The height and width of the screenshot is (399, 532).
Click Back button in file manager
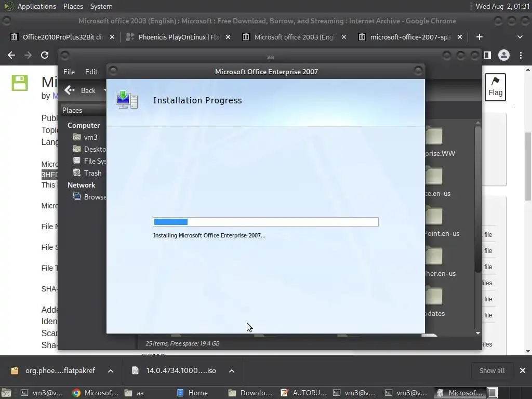pyautogui.click(x=81, y=90)
